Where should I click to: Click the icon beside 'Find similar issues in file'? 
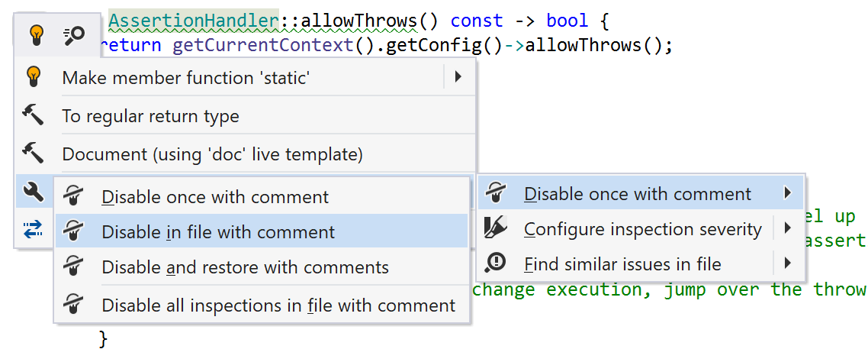(496, 263)
